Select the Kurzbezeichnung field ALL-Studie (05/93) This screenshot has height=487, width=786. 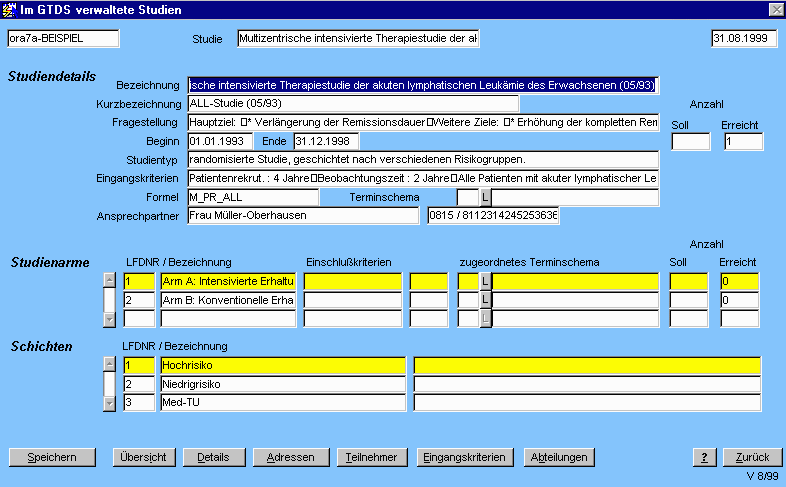(x=353, y=104)
